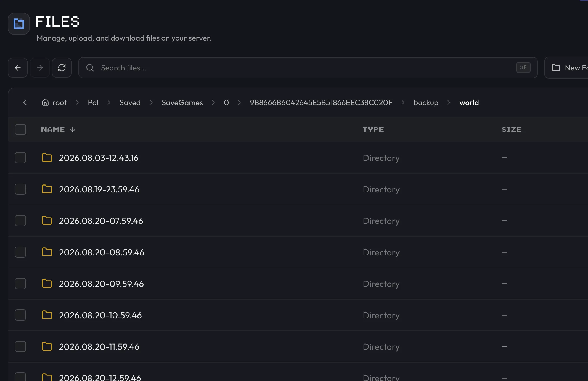Check the box for 2026.08.20-11.59.46
Screen dimensions: 588x381
click(20, 346)
